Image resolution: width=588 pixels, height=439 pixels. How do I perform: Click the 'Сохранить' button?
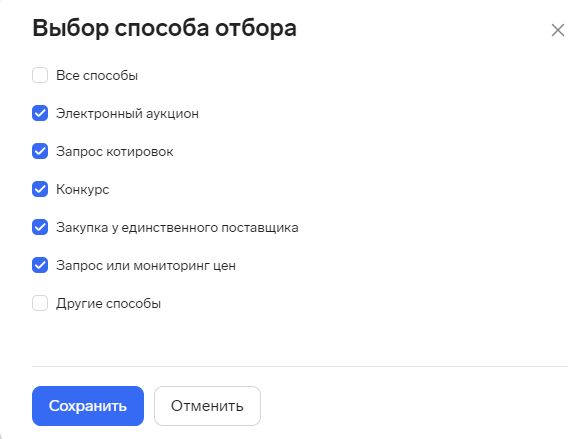pyautogui.click(x=88, y=406)
